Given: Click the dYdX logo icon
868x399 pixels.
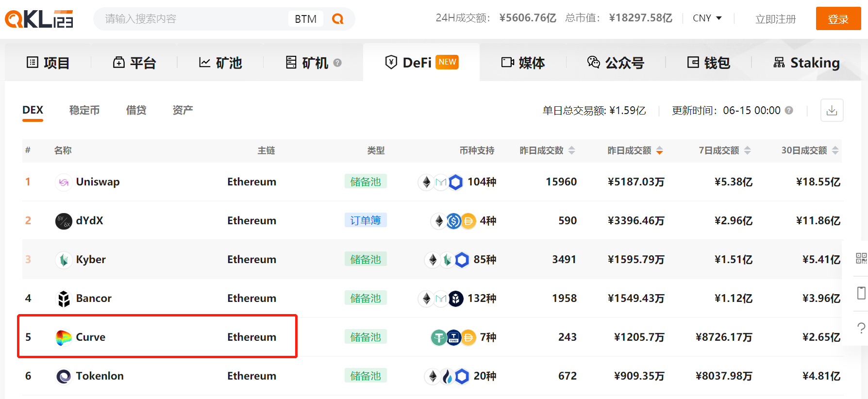Looking at the screenshot, I should tap(64, 221).
